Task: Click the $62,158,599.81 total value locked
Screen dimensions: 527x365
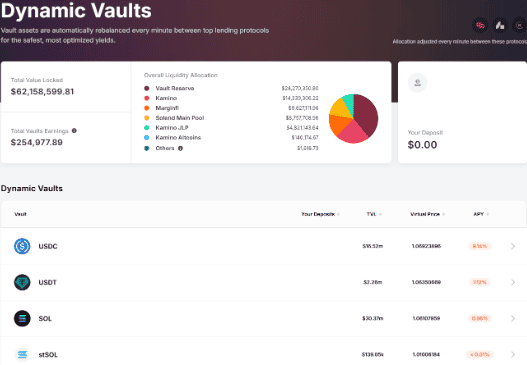Action: click(42, 91)
